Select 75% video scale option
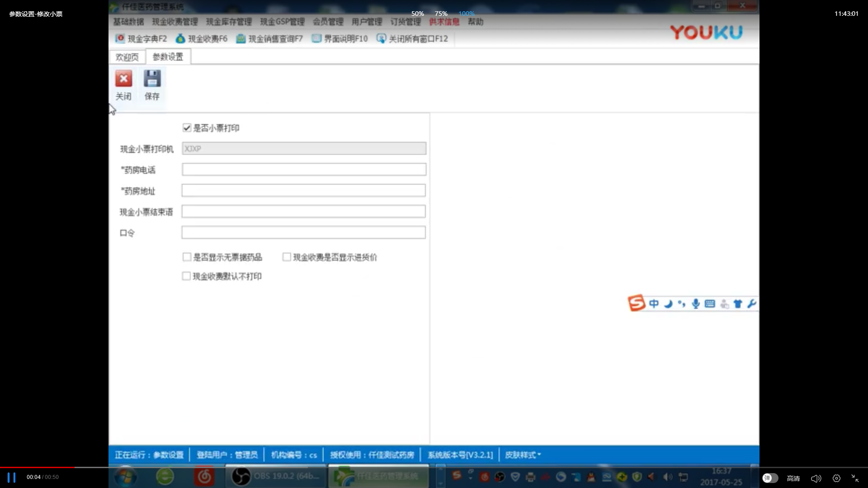Viewport: 868px width, 488px height. [441, 14]
